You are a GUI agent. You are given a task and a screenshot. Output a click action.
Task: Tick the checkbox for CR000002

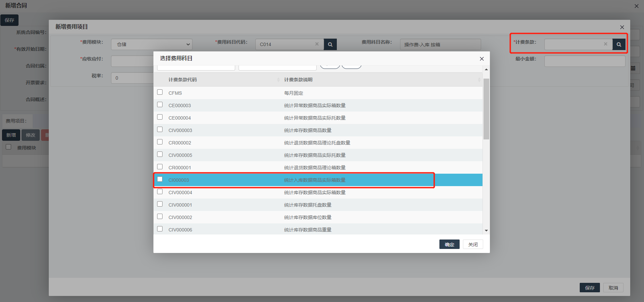pyautogui.click(x=160, y=142)
